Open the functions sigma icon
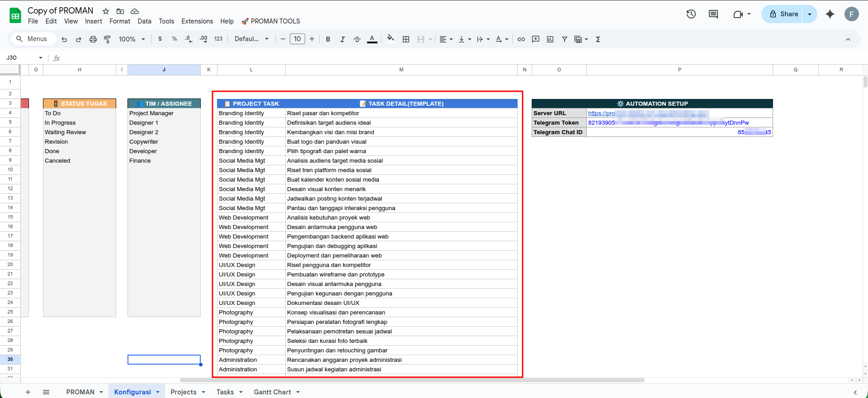Viewport: 868px width, 398px height. [x=598, y=39]
